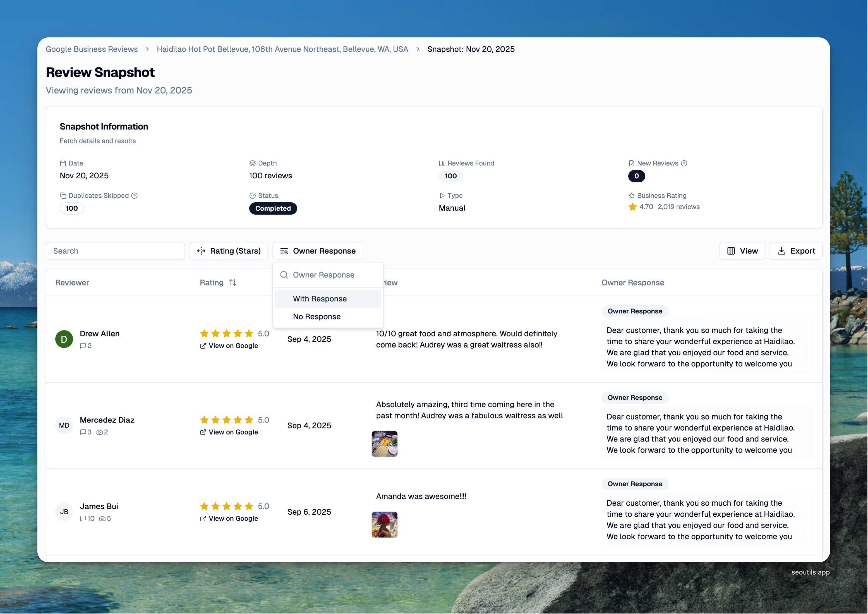Open Google Business Reviews breadcrumb link
This screenshot has height=614, width=868.
pyautogui.click(x=92, y=49)
